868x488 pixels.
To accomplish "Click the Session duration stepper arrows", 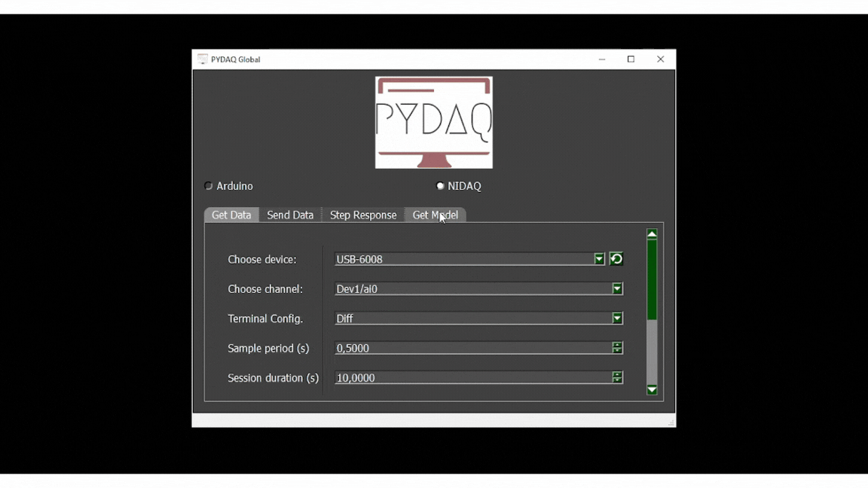I will point(617,378).
